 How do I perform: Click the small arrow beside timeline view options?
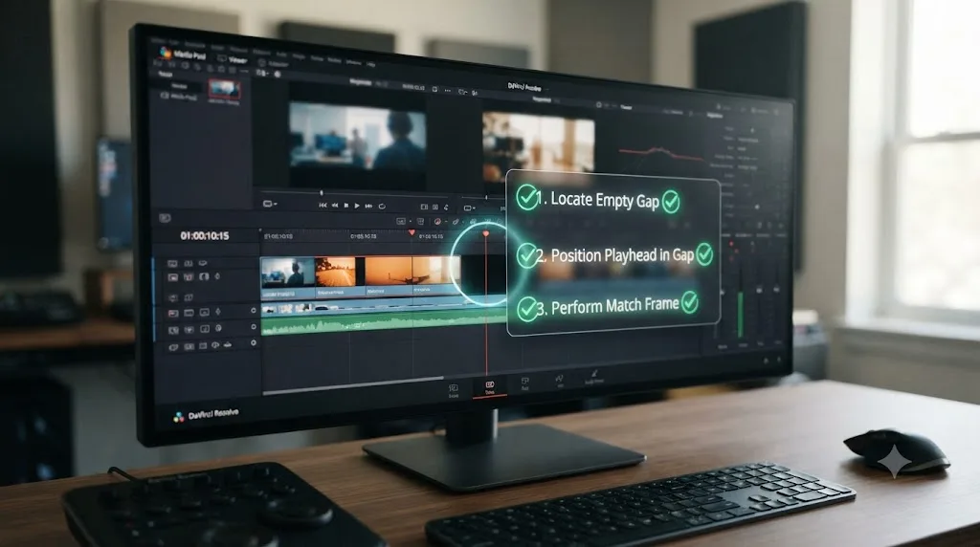(x=410, y=221)
